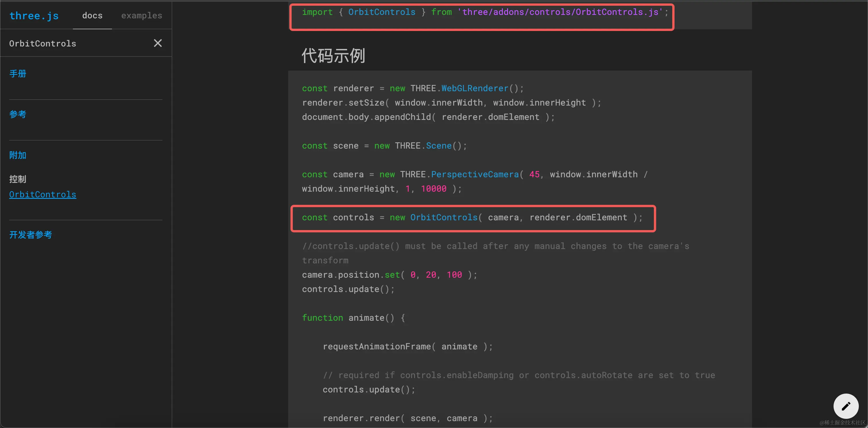
Task: Clear the OrbitControls search filter
Action: point(158,43)
